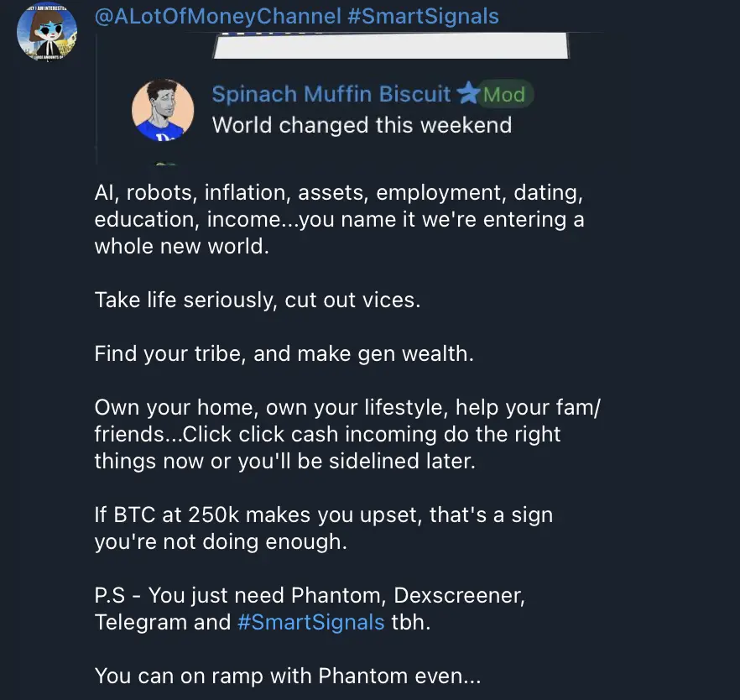Tap the #SmartSignals hashtag near Telegram
Viewport: 740px width, 700px height.
(x=311, y=622)
